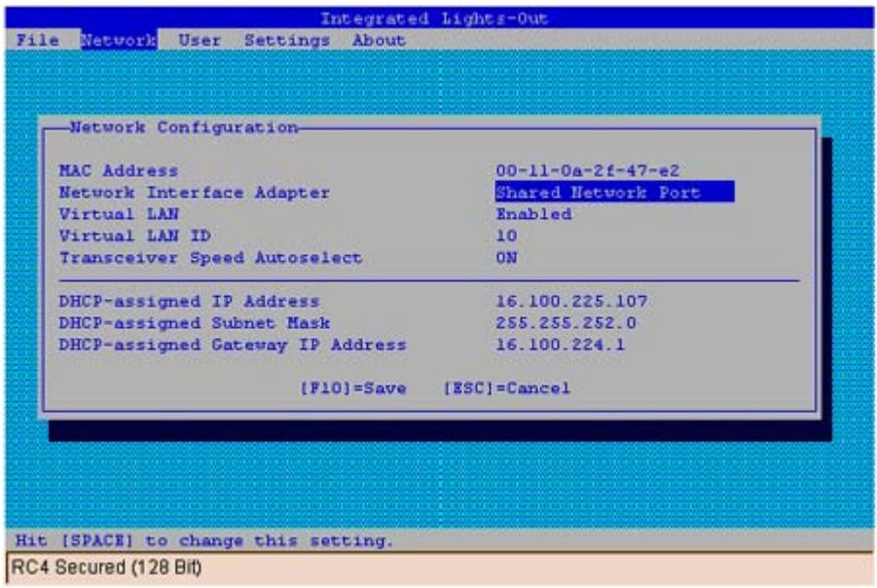Click the Hit [SPACE] hint line

pos(204,540)
